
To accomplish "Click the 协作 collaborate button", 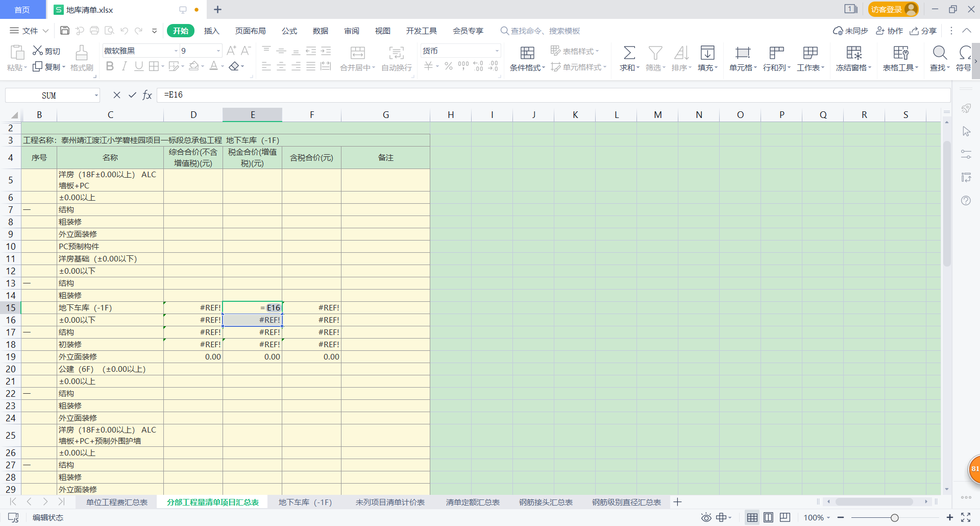I will [x=890, y=31].
